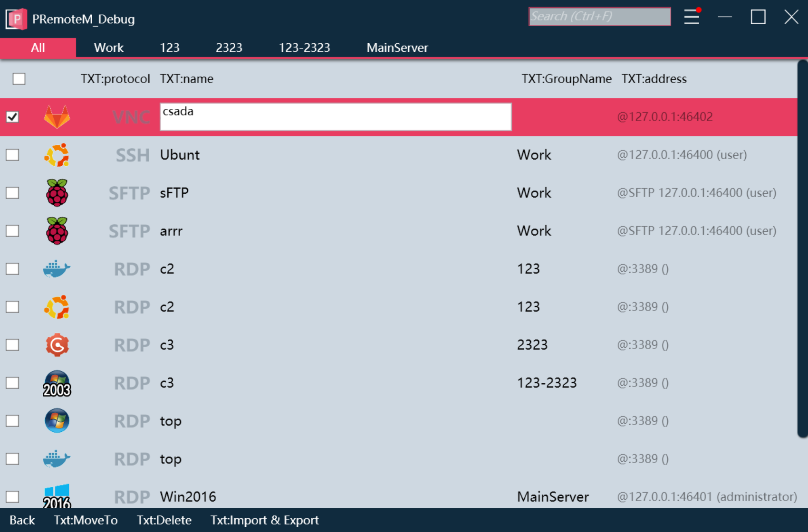Screen dimensions: 808x532
Task: Select the Windows 2016 icon on Win2016 row
Action: (57, 496)
